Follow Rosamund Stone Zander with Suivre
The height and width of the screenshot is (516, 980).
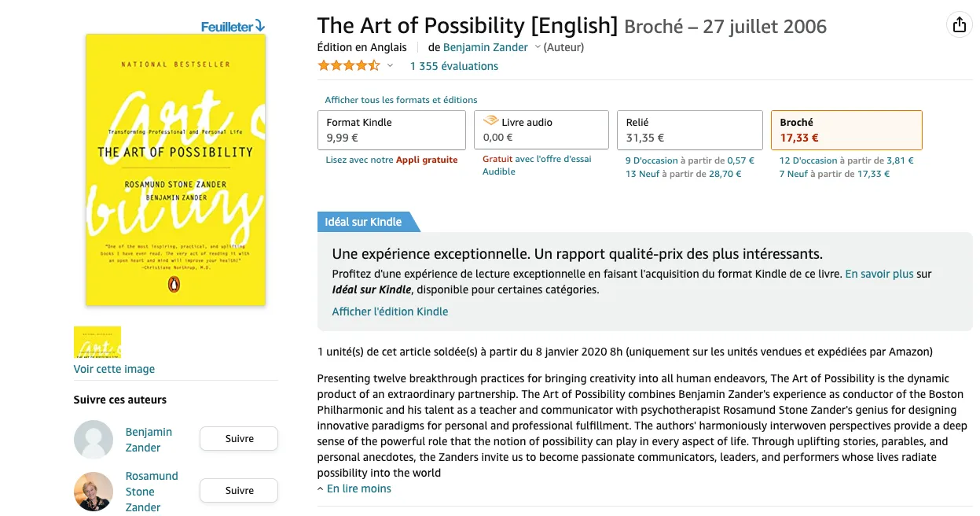point(239,490)
